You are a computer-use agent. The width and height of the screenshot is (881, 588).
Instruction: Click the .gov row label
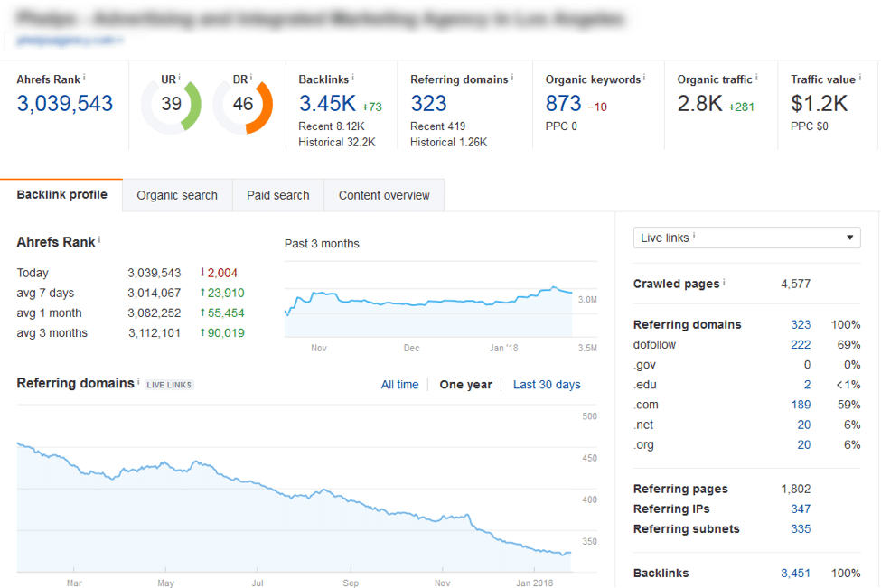[644, 365]
